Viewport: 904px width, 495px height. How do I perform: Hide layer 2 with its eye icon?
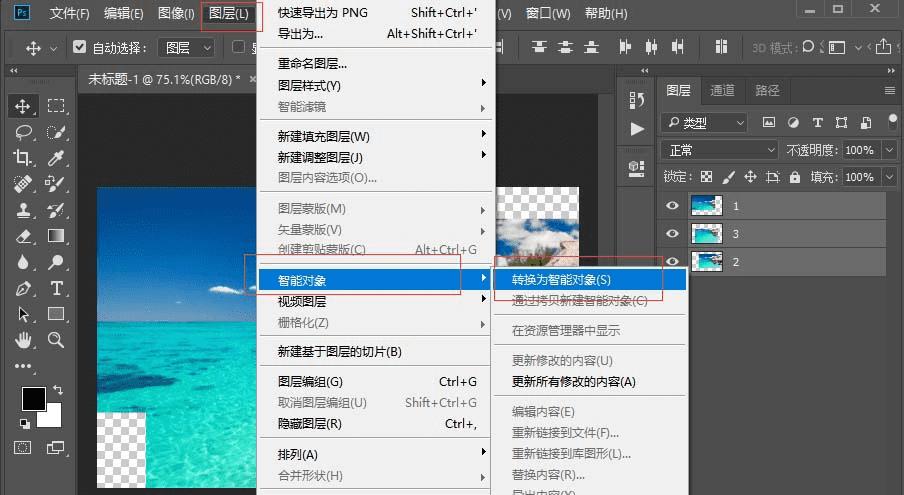click(x=672, y=261)
